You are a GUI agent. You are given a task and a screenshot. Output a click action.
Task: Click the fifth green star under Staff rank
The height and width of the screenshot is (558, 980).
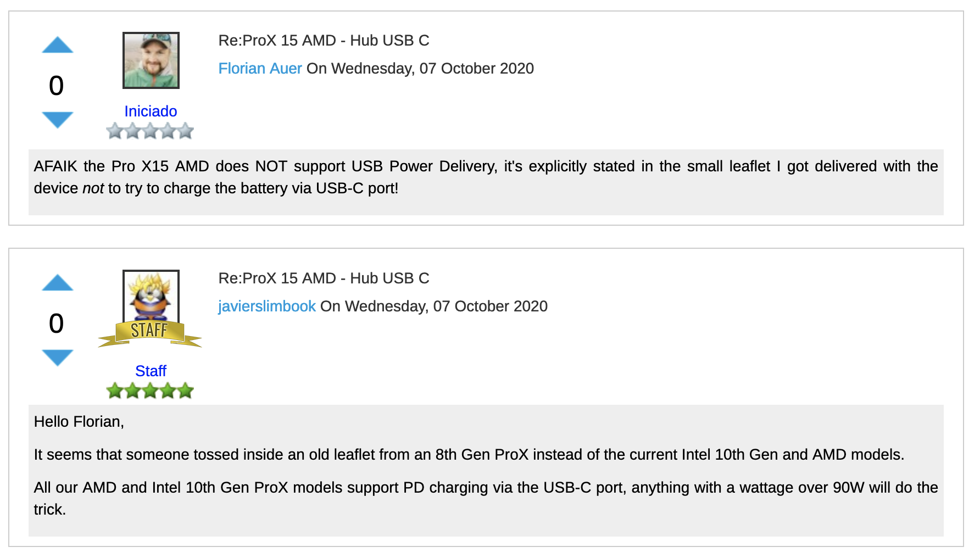(185, 391)
